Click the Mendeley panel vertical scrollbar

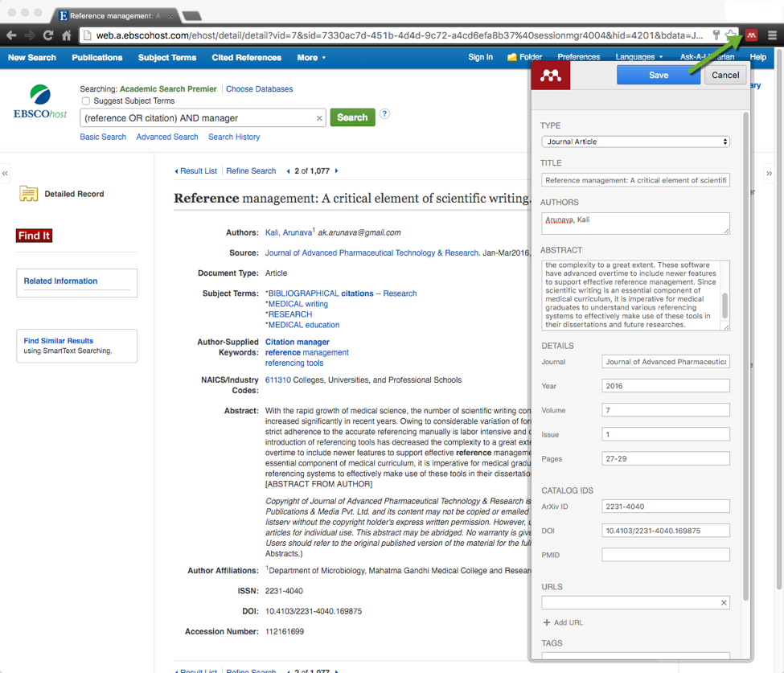pos(745,356)
